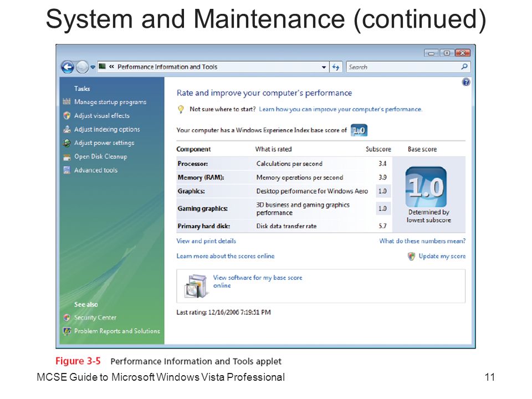The image size is (532, 399).
Task: Open View and print details link
Action: pyautogui.click(x=206, y=241)
